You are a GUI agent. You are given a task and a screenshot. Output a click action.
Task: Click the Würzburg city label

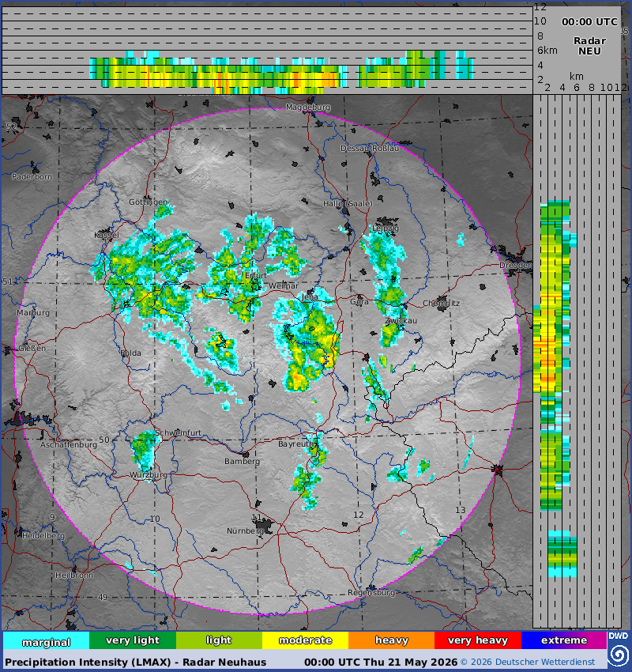pyautogui.click(x=149, y=475)
